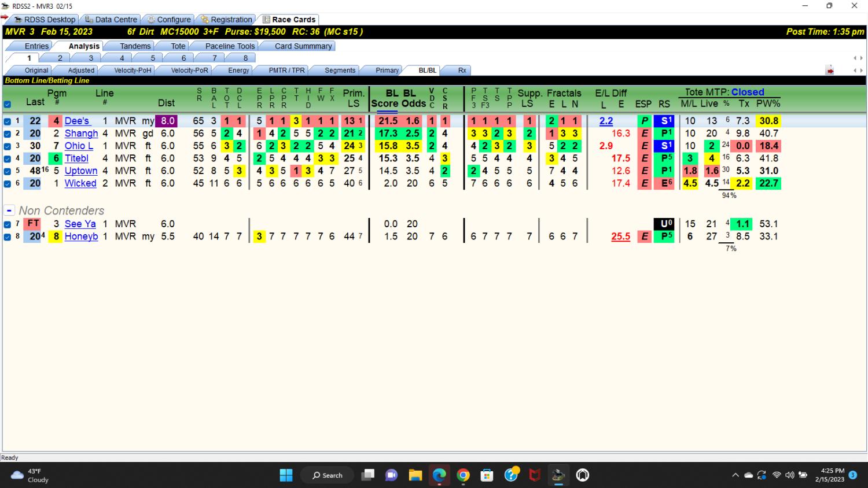Uncheck row 6 checkbox for Wicked
This screenshot has width=868, height=488.
pos(8,184)
